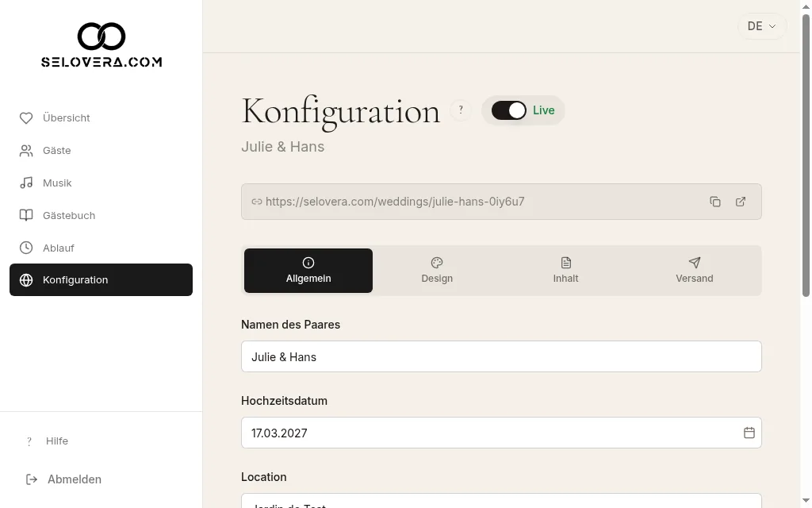Click the open book icon beside Gästebuch
The width and height of the screenshot is (812, 508).
pos(26,216)
